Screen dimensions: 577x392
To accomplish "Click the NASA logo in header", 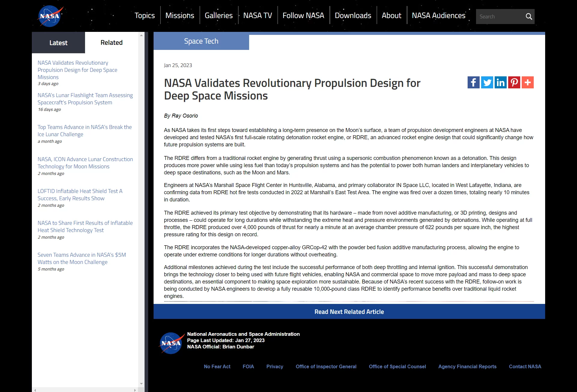I will click(x=50, y=16).
